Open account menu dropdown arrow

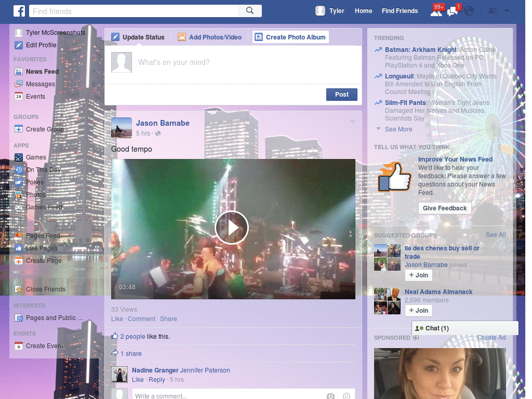[507, 11]
